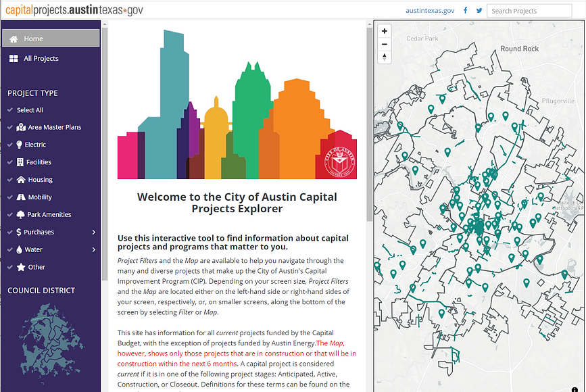Click the Purchases dollar sign icon
Viewport: 586px width, 392px height.
[19, 232]
